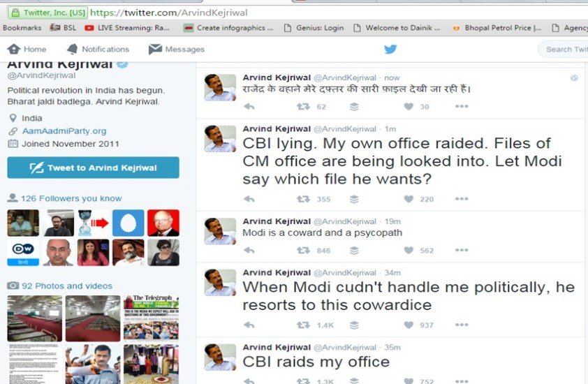
Task: Click the Twitter bird logo
Action: pyautogui.click(x=390, y=49)
